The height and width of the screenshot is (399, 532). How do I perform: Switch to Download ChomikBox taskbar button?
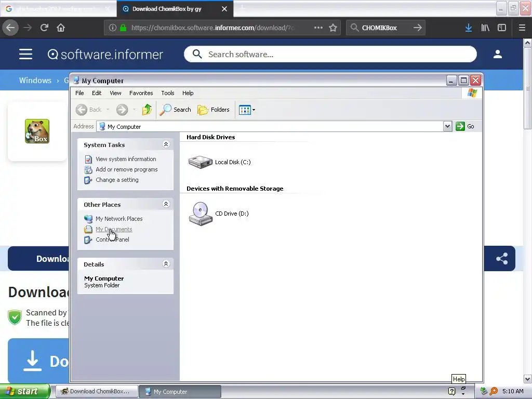pos(97,392)
